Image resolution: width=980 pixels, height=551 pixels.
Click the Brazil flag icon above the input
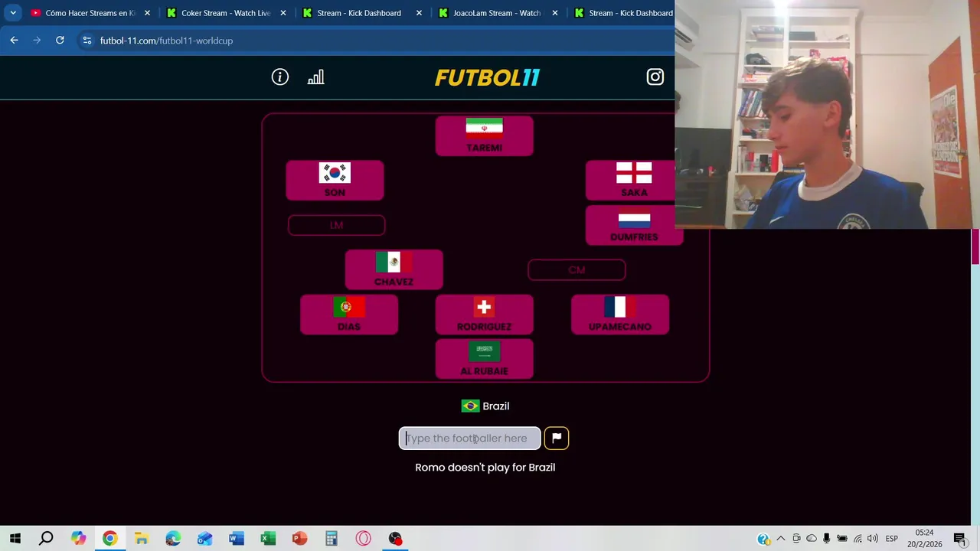[x=470, y=406]
